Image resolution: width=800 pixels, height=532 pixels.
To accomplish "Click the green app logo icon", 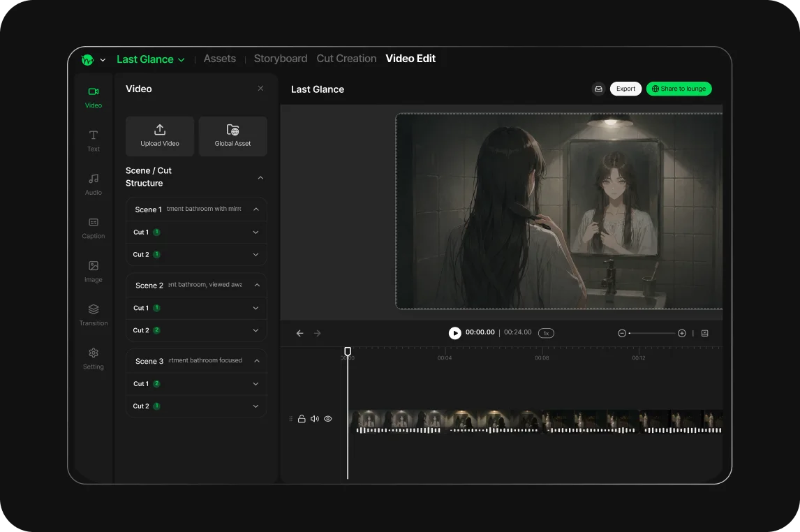I will click(x=87, y=59).
